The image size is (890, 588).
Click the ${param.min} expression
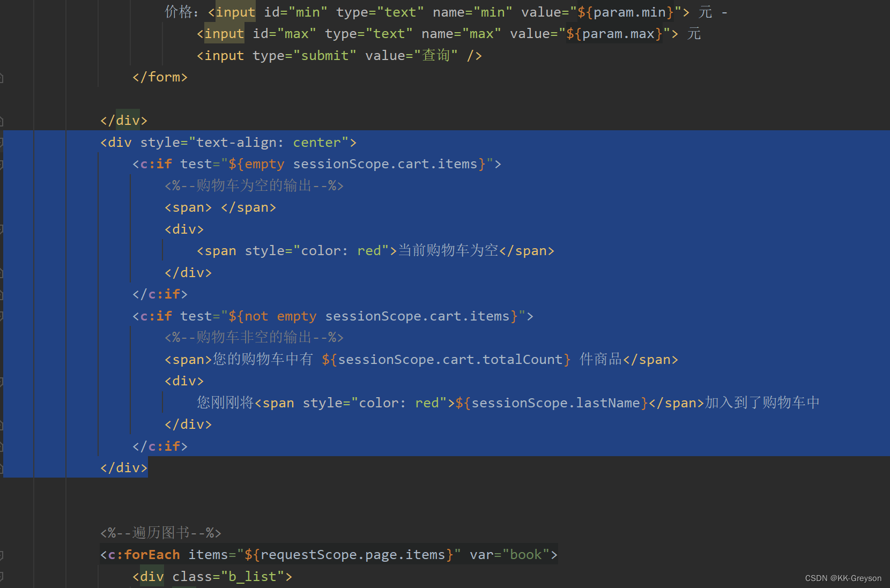pos(625,12)
